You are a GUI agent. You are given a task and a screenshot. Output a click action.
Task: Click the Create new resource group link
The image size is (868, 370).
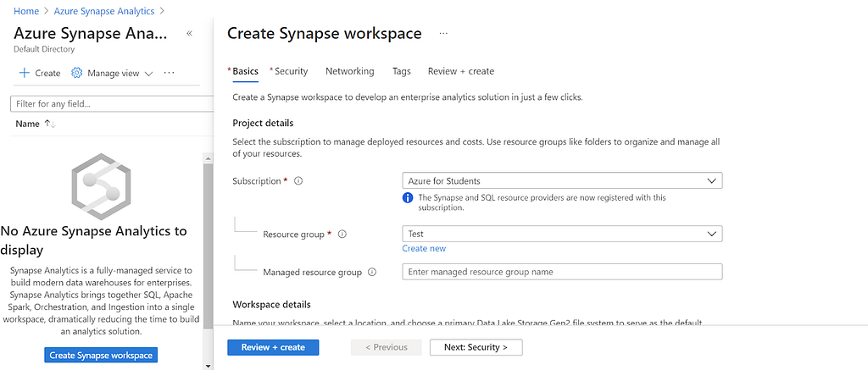[x=424, y=248]
